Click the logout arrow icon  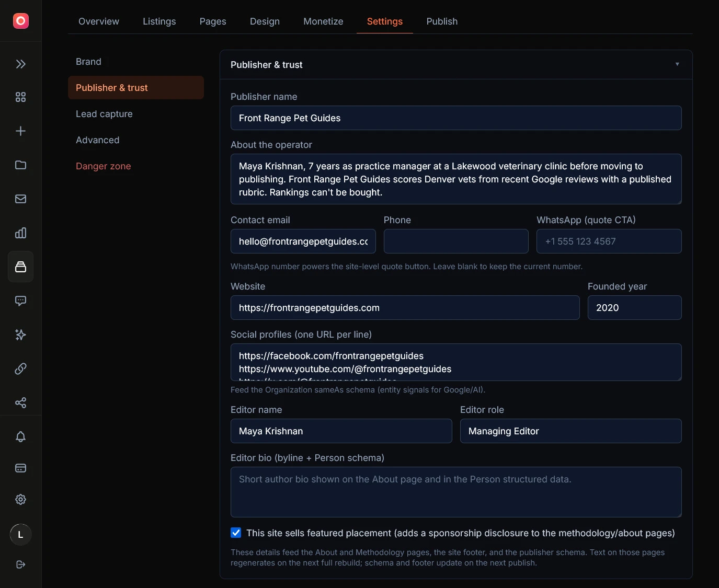(20, 564)
